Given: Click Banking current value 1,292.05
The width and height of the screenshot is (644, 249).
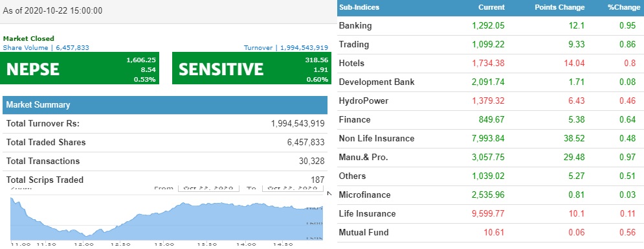Looking at the screenshot, I should (x=488, y=25).
